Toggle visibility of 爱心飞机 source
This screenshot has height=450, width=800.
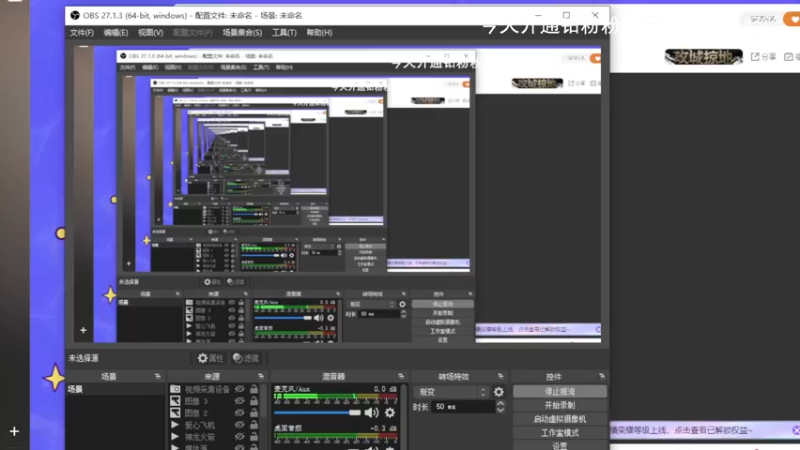coord(239,424)
